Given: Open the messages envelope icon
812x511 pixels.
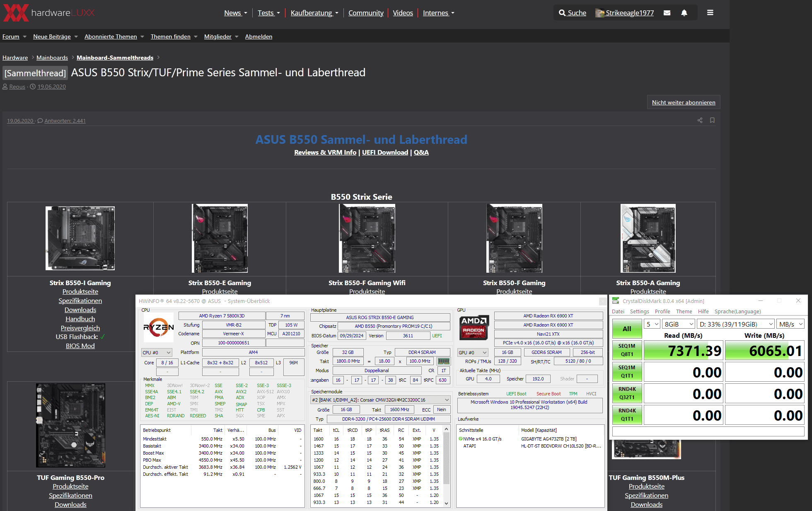Looking at the screenshot, I should [x=667, y=13].
